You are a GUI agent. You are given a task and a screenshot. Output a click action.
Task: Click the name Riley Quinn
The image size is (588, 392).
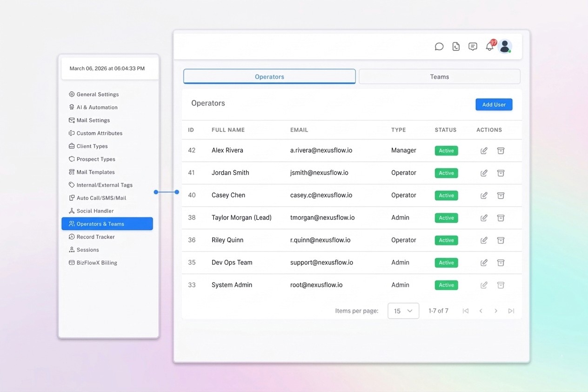pyautogui.click(x=227, y=240)
